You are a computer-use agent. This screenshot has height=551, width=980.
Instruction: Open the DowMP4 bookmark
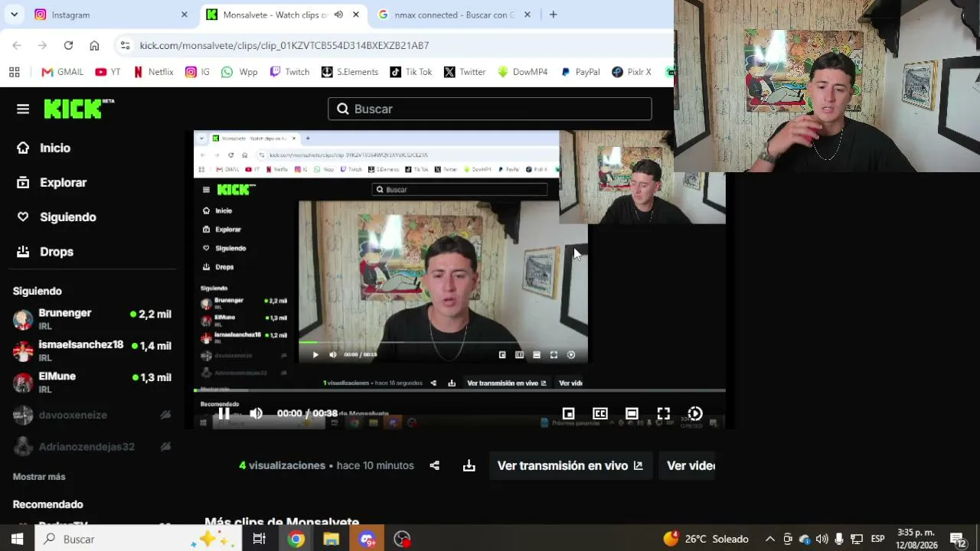coord(522,72)
